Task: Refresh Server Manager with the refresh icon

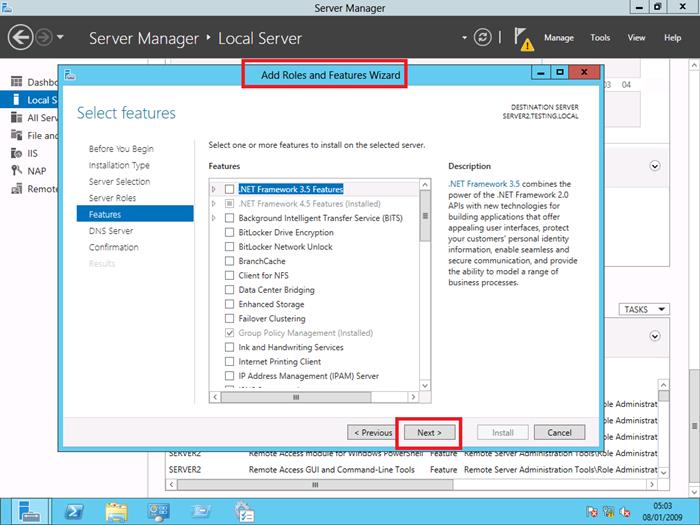Action: click(x=483, y=38)
